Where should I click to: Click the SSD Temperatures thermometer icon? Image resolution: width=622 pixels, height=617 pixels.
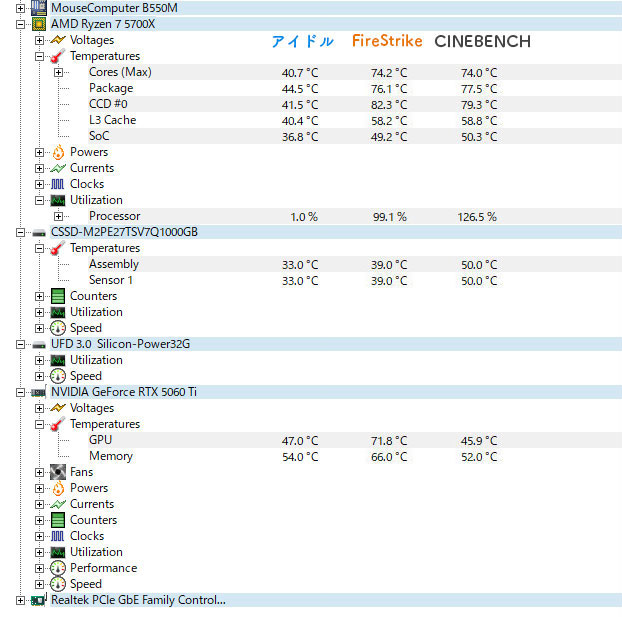click(58, 248)
